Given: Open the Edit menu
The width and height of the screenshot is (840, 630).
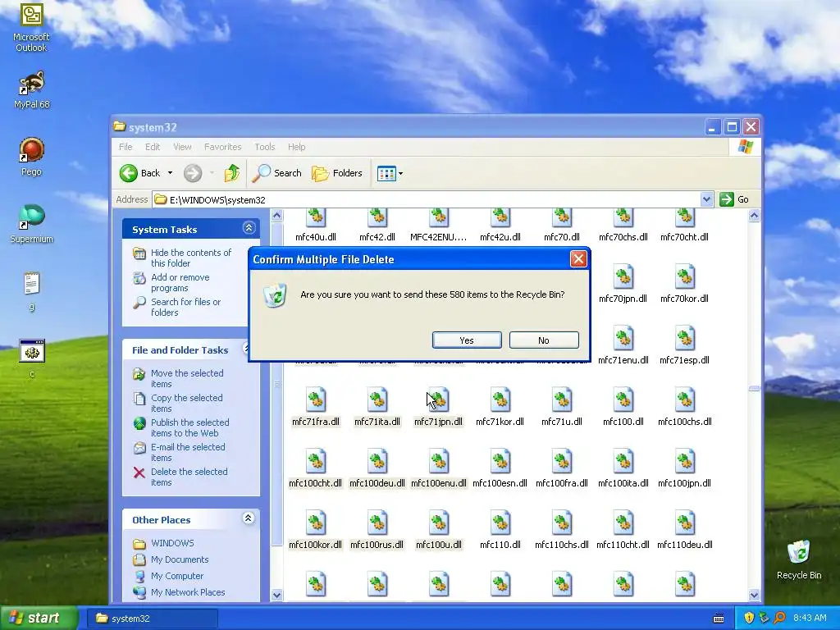Looking at the screenshot, I should tap(153, 147).
